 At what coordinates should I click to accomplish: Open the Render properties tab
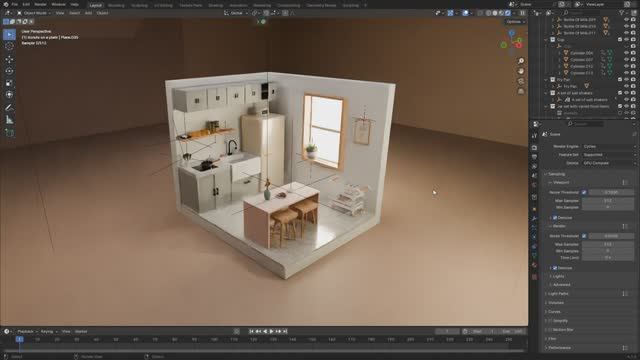click(x=534, y=147)
